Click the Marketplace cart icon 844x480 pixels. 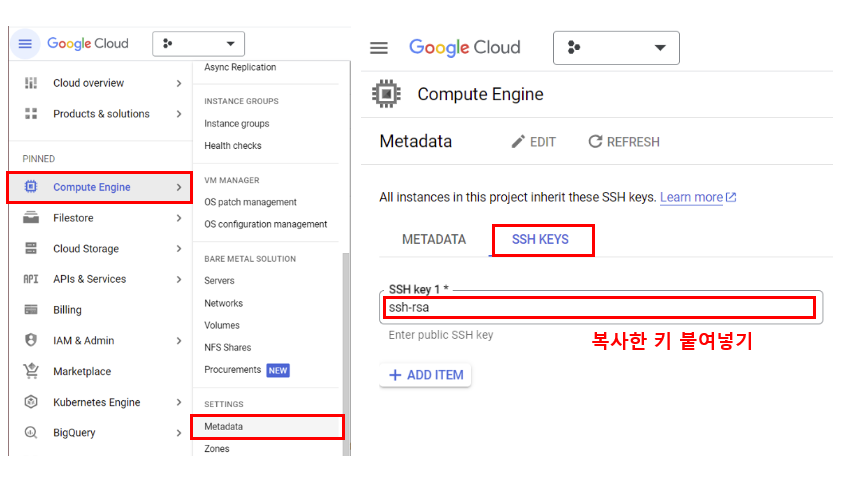[31, 371]
